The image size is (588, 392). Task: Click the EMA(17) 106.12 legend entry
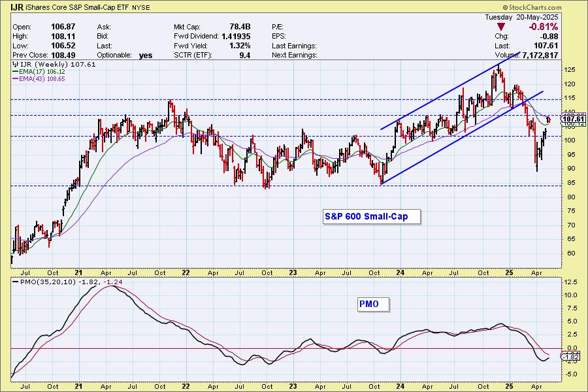point(39,72)
